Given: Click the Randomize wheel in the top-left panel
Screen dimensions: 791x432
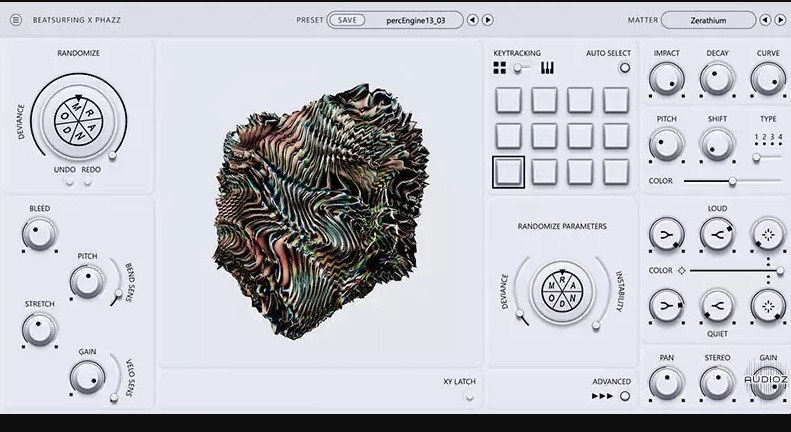Looking at the screenshot, I should coord(78,119).
